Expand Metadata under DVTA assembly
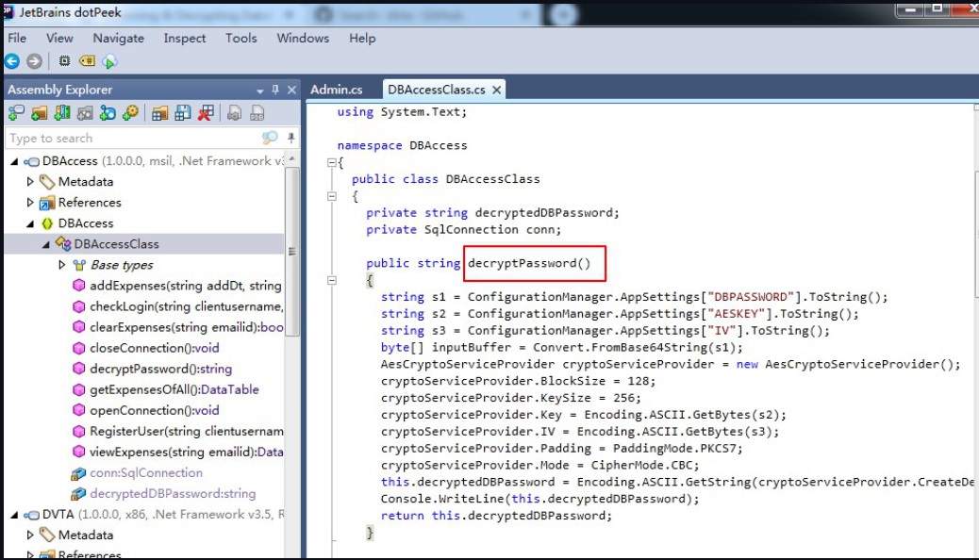 tap(30, 535)
